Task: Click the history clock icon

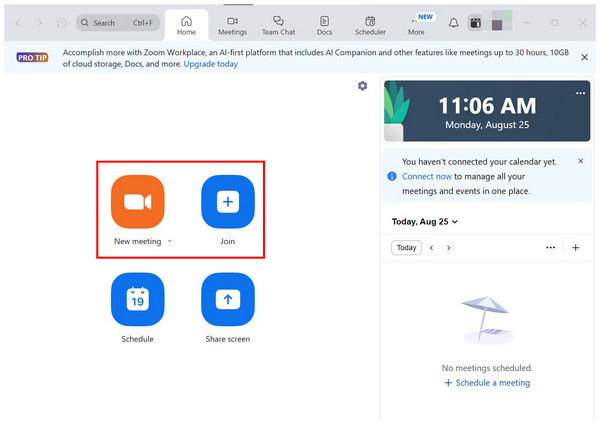Action: [61, 23]
